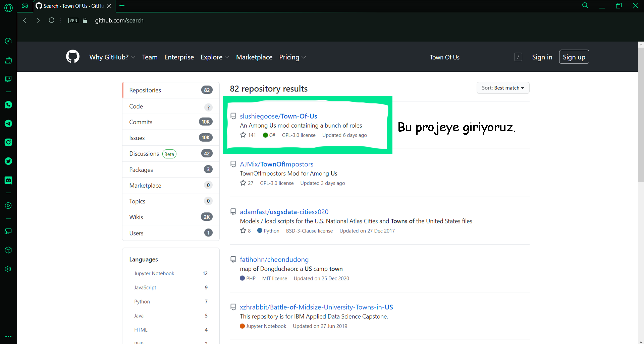The width and height of the screenshot is (644, 344).
Task: Open Instagram in the sidebar
Action: 8,142
